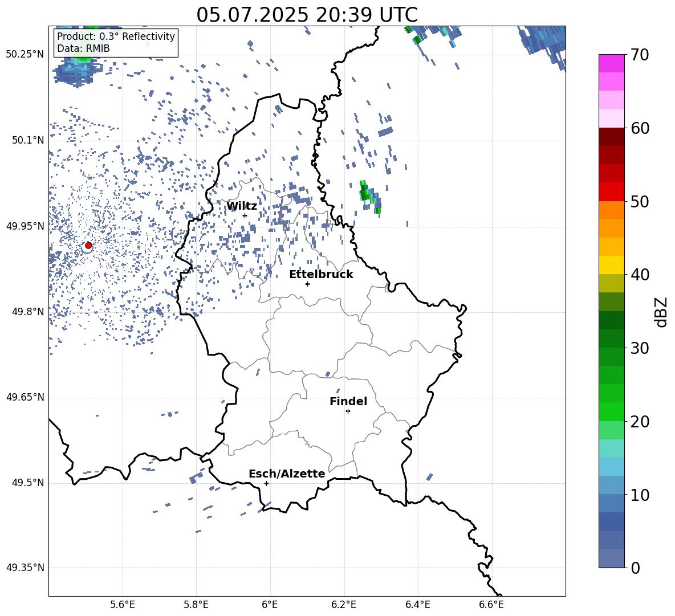This screenshot has height=616, width=675.
Task: Click the green echo cell east of Luxembourg
Action: pyautogui.click(x=370, y=197)
